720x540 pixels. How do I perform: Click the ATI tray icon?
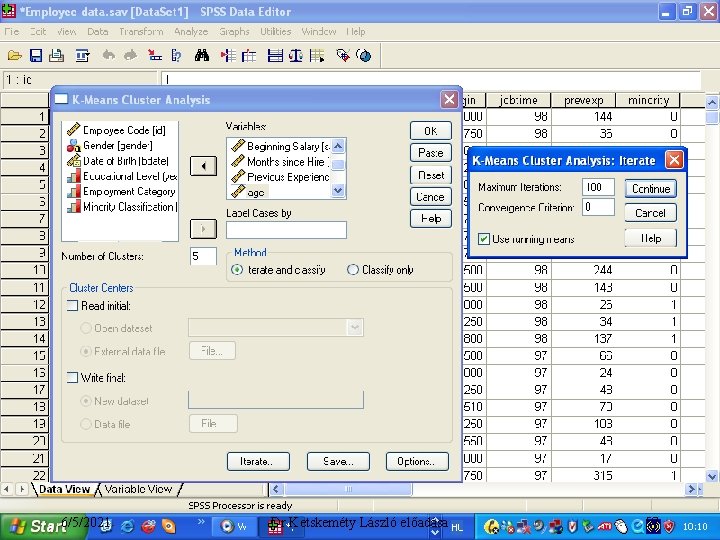click(604, 526)
